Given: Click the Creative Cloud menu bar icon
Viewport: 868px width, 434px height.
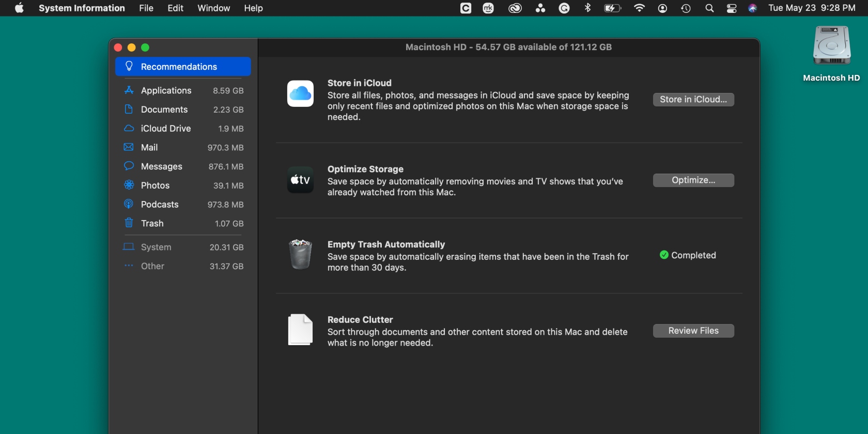Looking at the screenshot, I should (x=515, y=8).
